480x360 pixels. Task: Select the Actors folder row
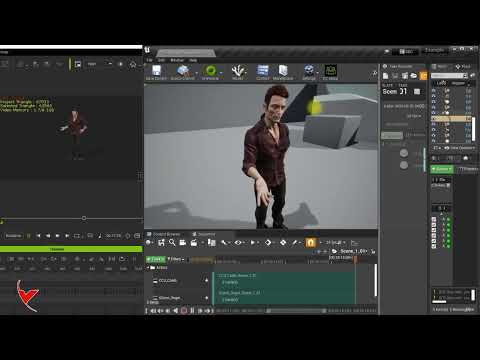[x=178, y=267]
